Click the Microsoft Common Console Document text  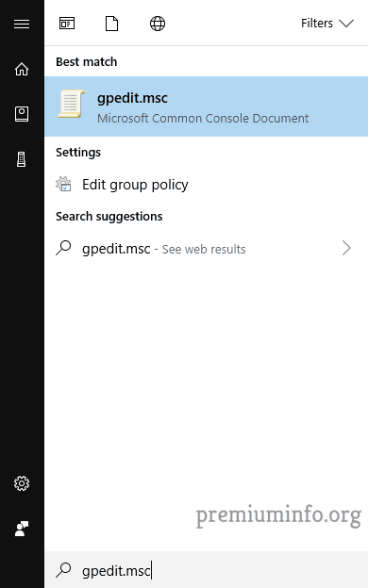click(x=203, y=119)
